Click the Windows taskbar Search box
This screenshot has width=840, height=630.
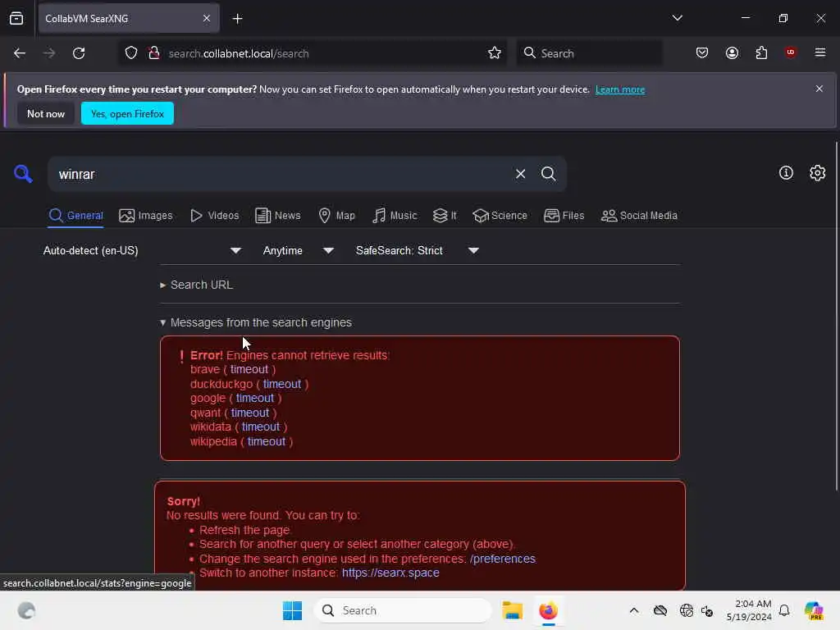point(402,610)
